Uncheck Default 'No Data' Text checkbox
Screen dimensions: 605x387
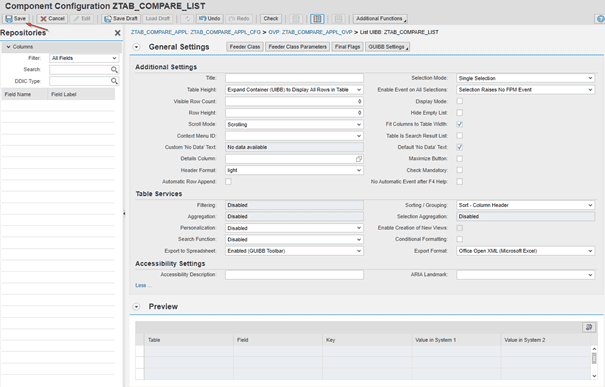coord(460,147)
